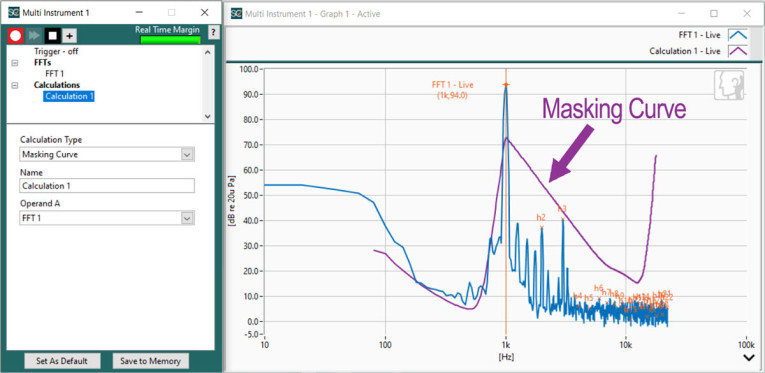Click the tree list scroll-up arrow

pos(207,52)
